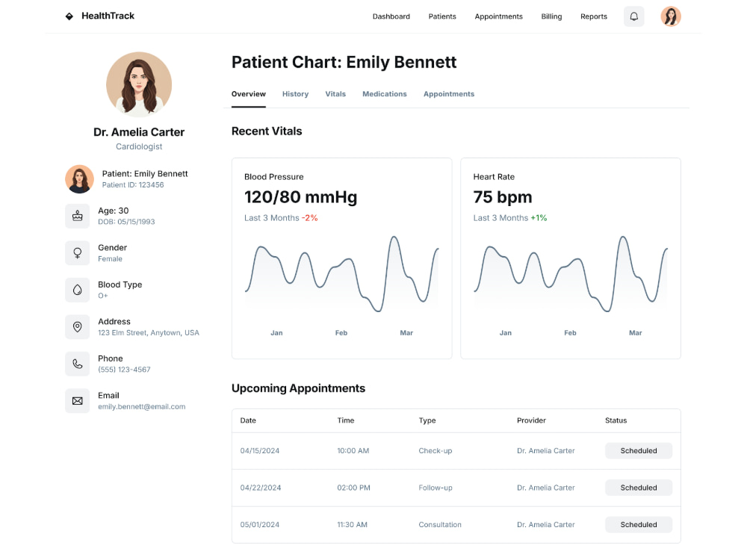Click the birthday cake Age icon
The width and height of the screenshot is (747, 560).
coord(77,216)
